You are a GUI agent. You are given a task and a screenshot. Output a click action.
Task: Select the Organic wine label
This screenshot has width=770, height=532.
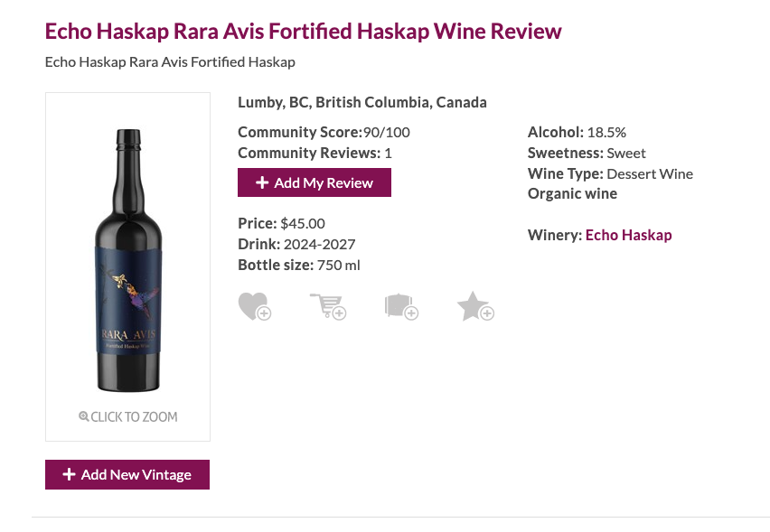(572, 193)
